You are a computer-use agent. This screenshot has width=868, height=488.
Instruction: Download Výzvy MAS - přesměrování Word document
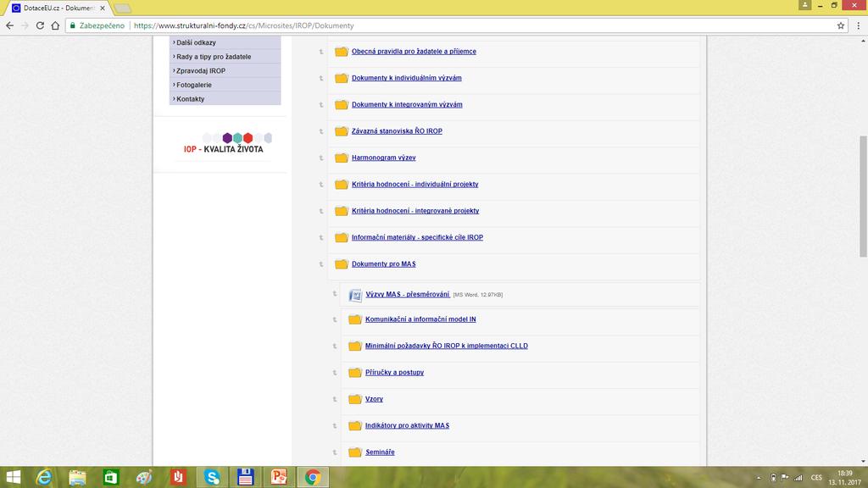408,294
